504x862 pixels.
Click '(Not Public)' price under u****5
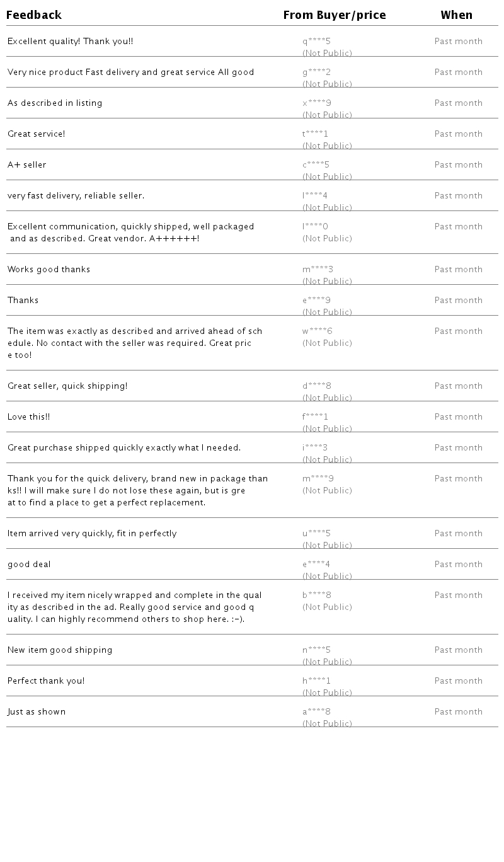(x=327, y=545)
